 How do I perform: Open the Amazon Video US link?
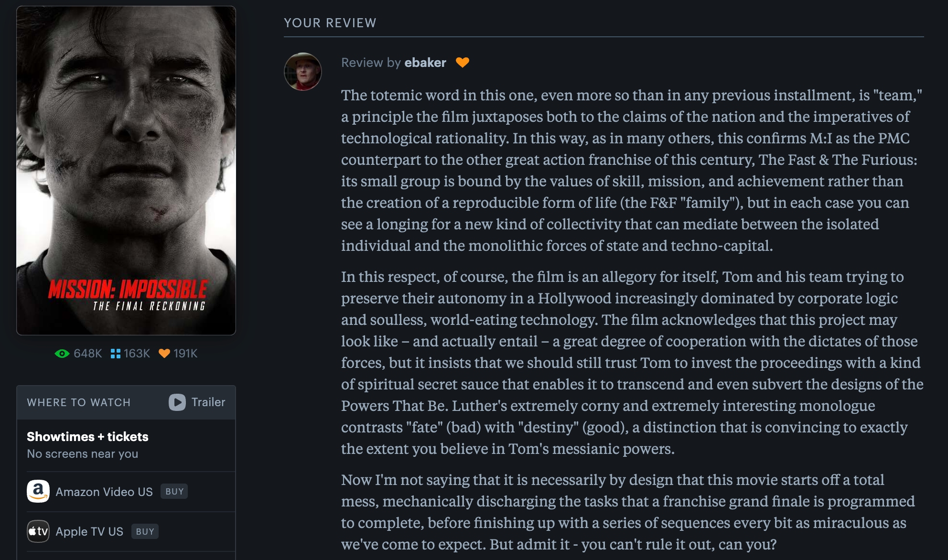104,492
